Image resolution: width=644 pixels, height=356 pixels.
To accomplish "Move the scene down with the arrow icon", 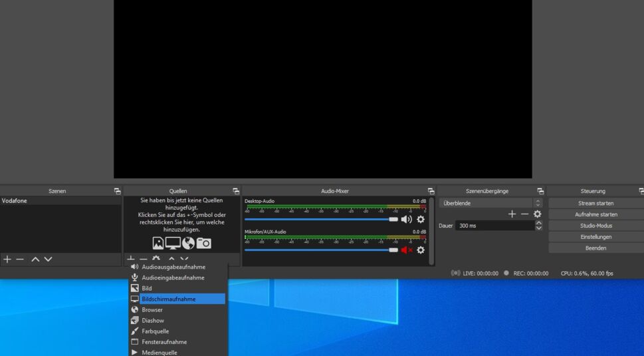I will (48, 260).
